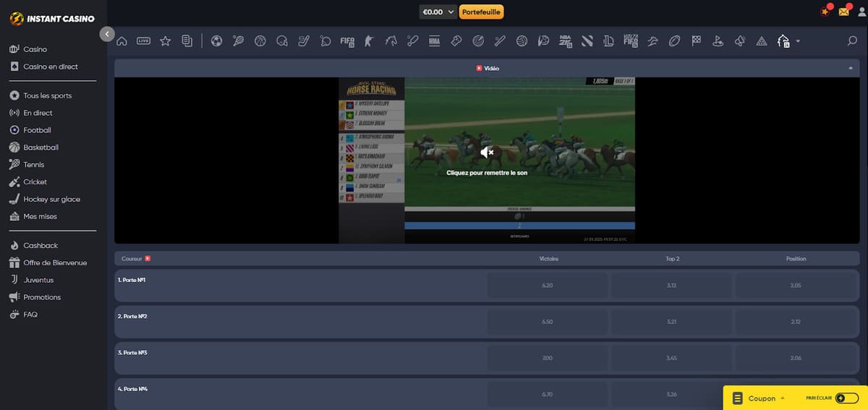Bet Top 2 odds 3.21 for Porte №2
Image resolution: width=868 pixels, height=410 pixels.
pos(671,322)
